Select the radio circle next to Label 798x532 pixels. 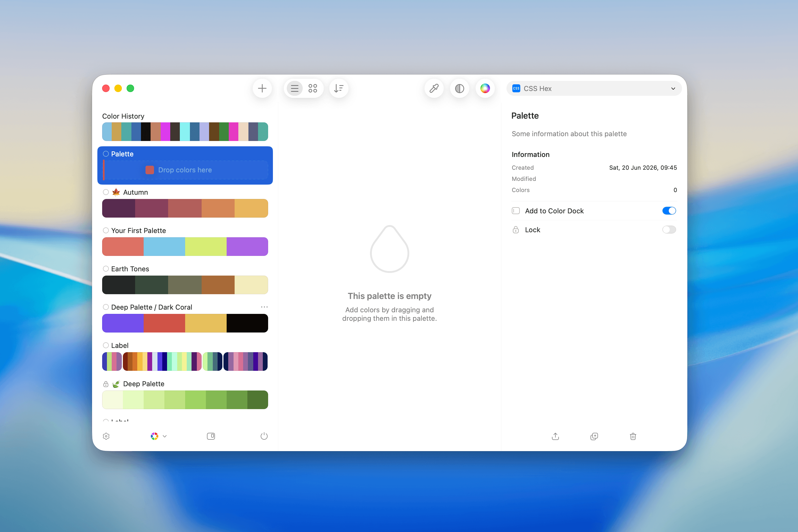coord(106,345)
